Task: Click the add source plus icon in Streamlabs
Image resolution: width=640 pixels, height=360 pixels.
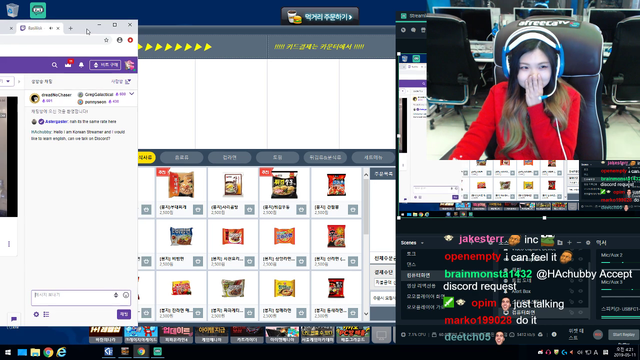Action: tap(569, 242)
